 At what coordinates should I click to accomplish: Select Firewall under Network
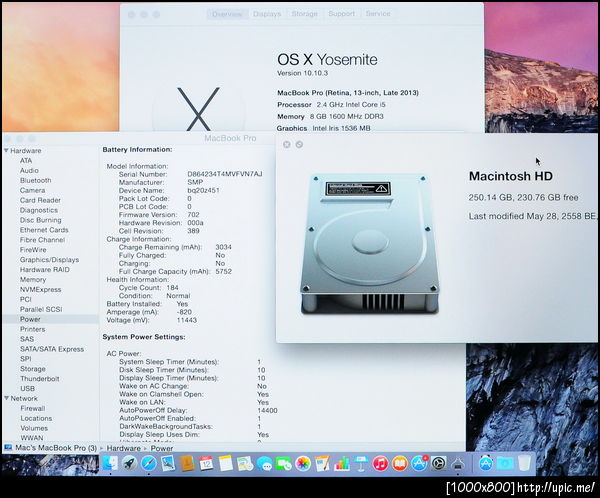click(x=33, y=408)
